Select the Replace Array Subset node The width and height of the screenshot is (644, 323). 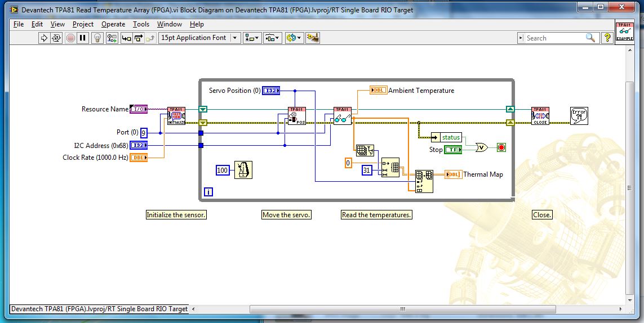coord(424,181)
